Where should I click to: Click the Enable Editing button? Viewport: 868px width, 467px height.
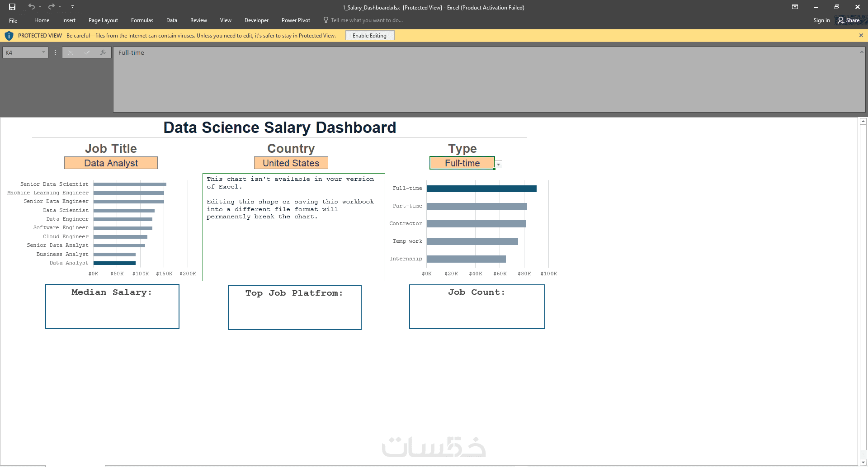point(370,36)
